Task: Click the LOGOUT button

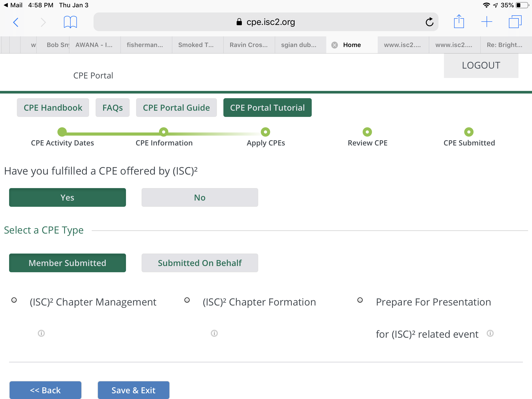Action: tap(481, 65)
